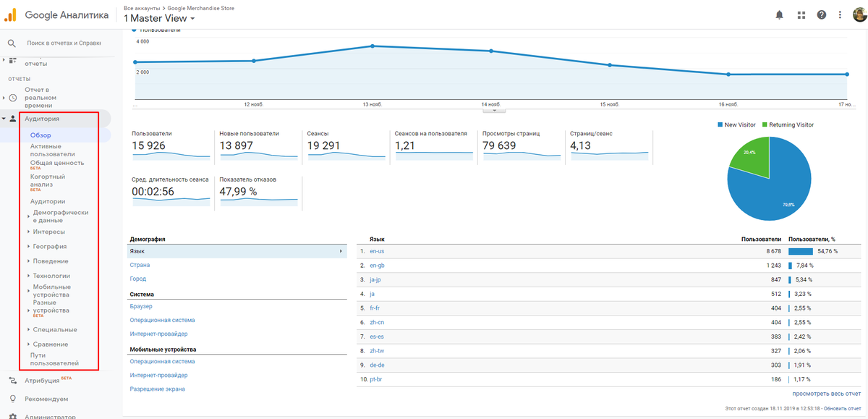This screenshot has width=868, height=419.
Task: Select Обзор in the sidebar
Action: pos(41,135)
